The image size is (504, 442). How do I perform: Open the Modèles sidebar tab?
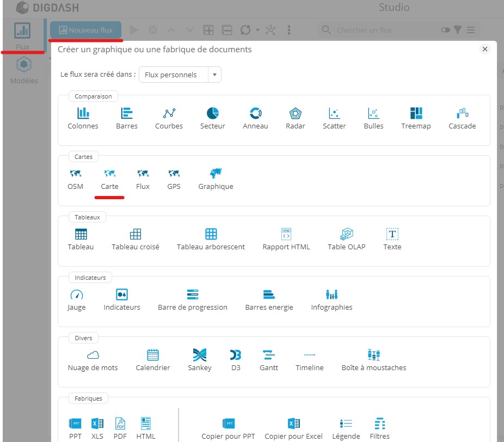point(24,71)
